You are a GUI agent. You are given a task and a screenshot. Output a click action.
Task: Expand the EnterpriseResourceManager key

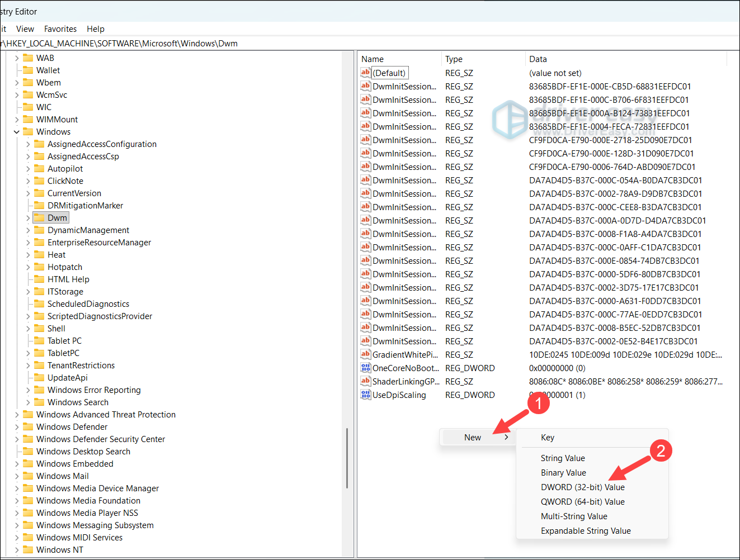point(28,243)
